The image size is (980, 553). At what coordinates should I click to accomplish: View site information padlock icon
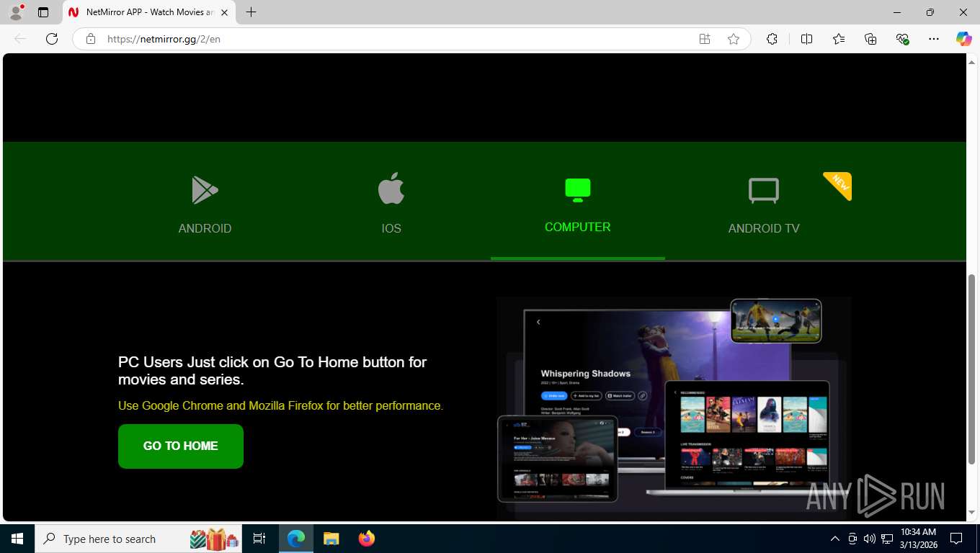(x=90, y=39)
